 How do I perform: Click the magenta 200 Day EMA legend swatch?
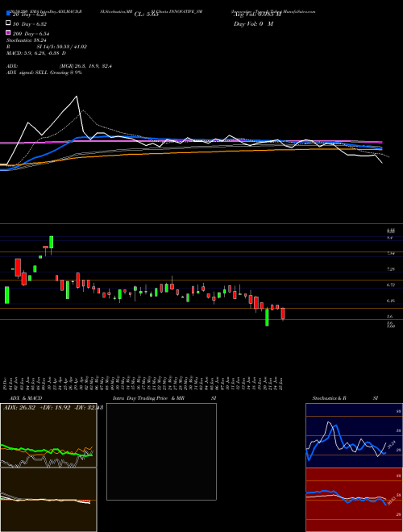[9, 33]
